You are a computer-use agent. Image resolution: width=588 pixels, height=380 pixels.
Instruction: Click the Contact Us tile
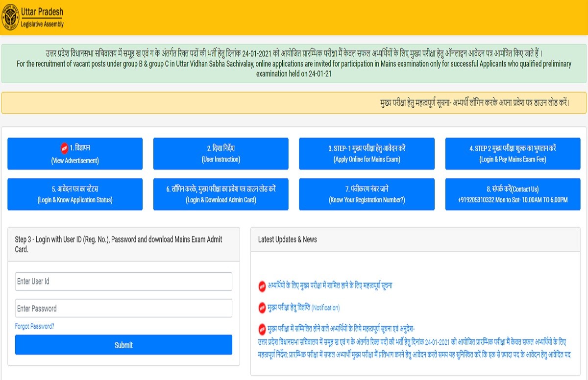pyautogui.click(x=513, y=194)
